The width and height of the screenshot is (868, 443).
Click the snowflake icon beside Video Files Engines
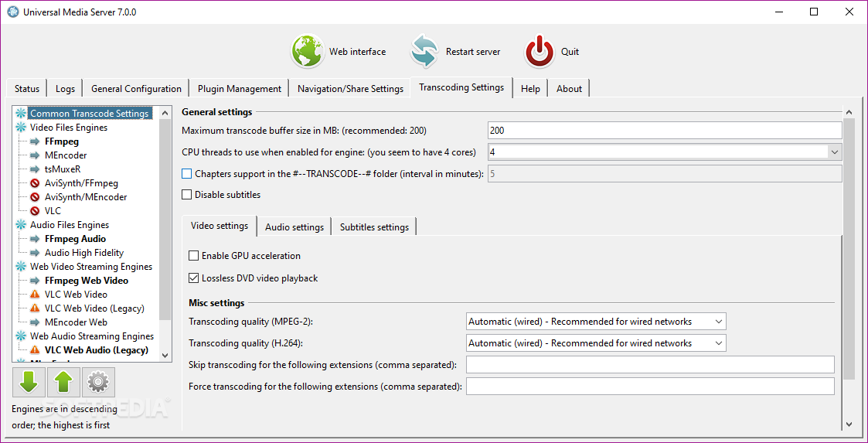click(21, 128)
